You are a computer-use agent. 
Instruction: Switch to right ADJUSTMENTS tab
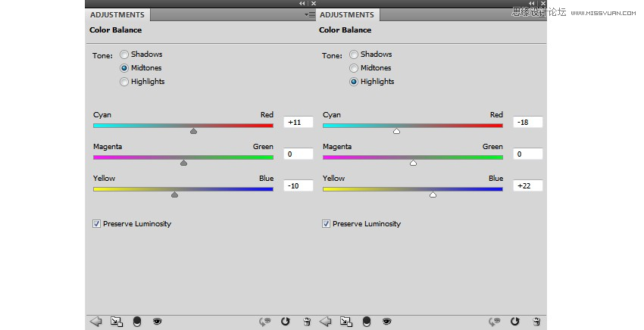347,15
